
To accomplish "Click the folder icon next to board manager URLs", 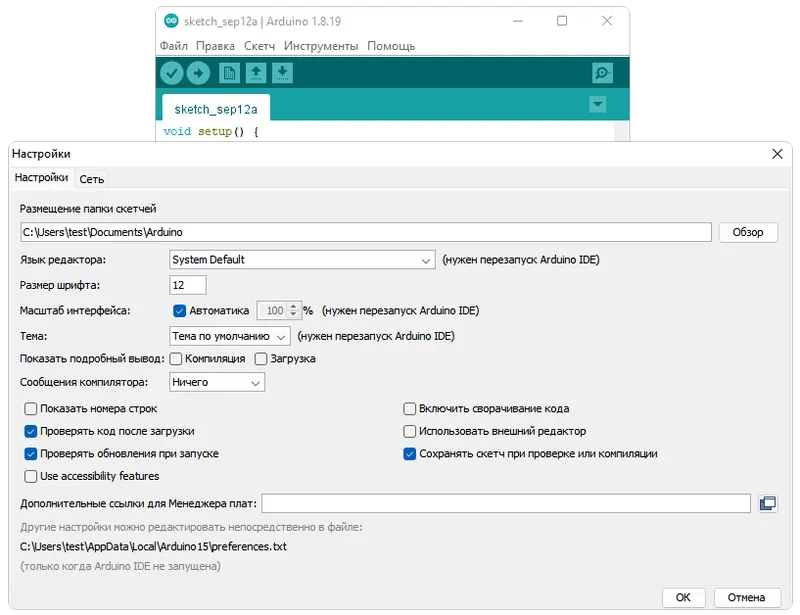I will coord(766,503).
